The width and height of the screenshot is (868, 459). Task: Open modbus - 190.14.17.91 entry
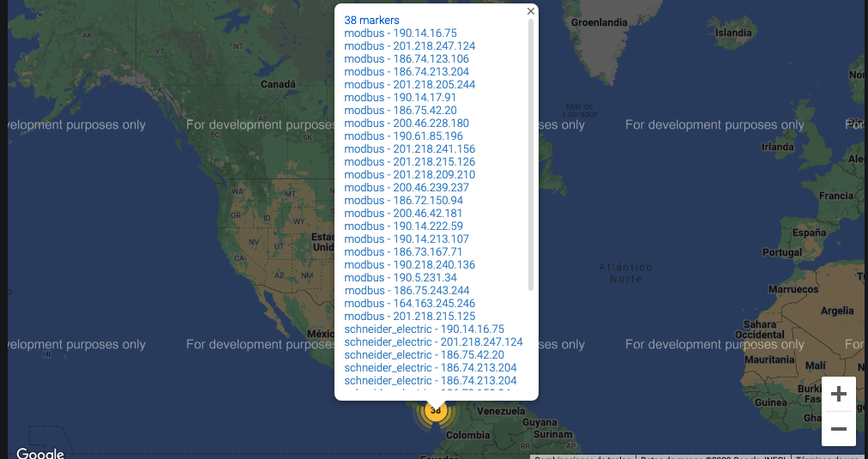coord(401,98)
